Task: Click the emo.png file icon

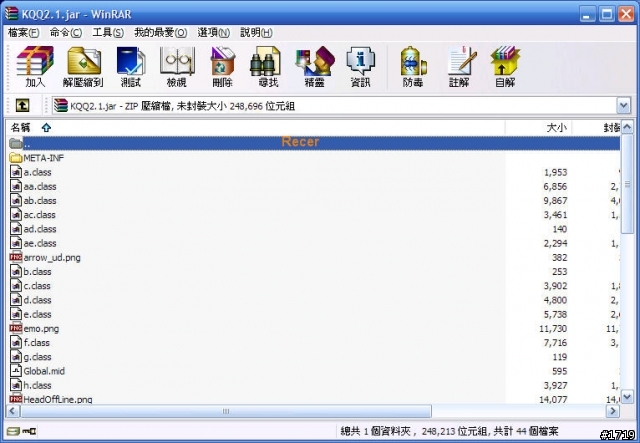Action: 16,328
